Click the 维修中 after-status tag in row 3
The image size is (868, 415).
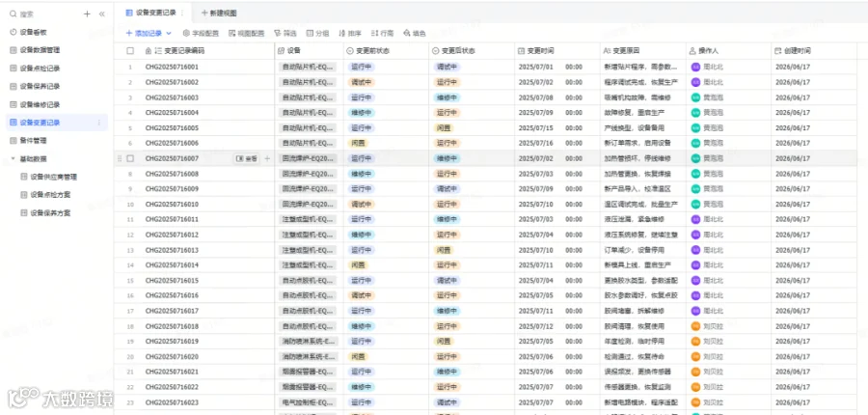(x=448, y=97)
